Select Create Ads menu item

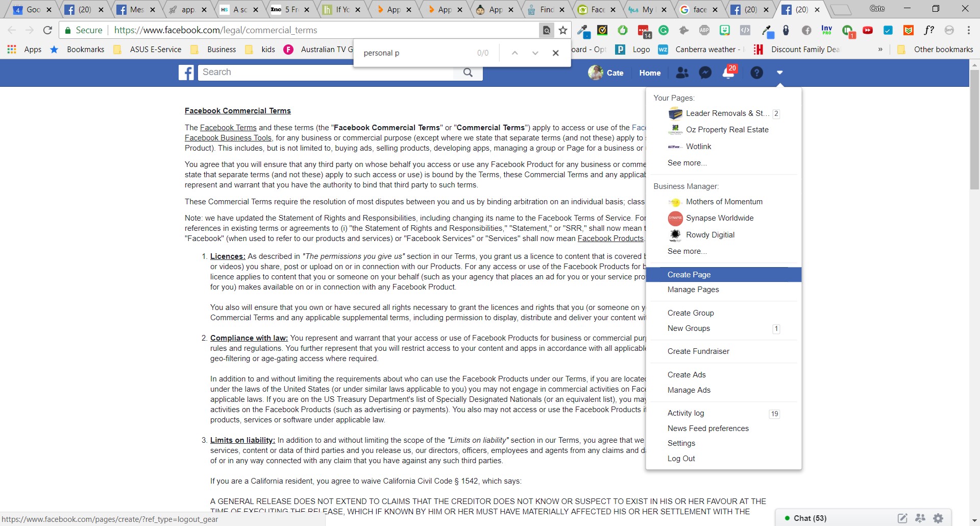click(x=724, y=375)
